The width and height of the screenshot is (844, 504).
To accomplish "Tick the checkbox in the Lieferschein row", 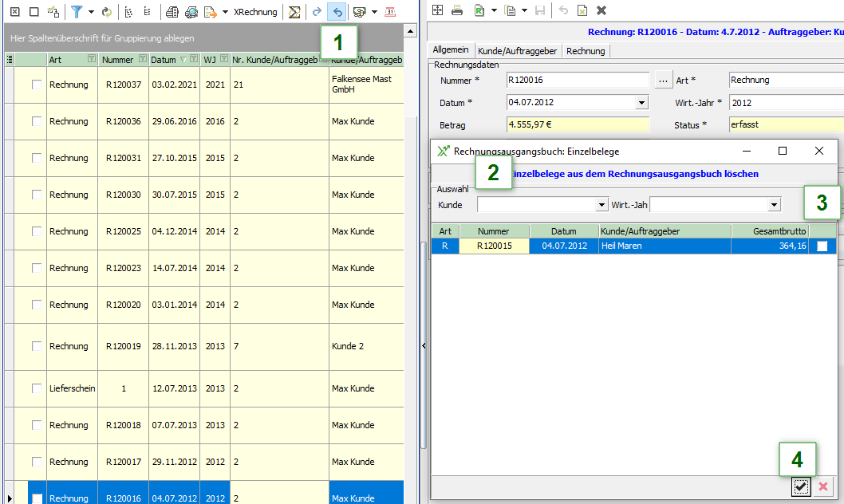I will 37,388.
